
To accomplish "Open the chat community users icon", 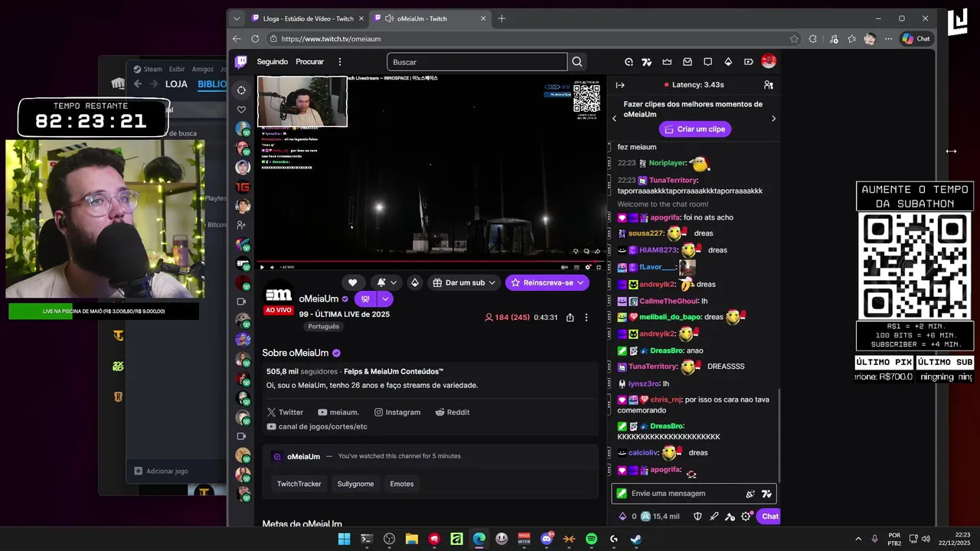I will coord(768,85).
